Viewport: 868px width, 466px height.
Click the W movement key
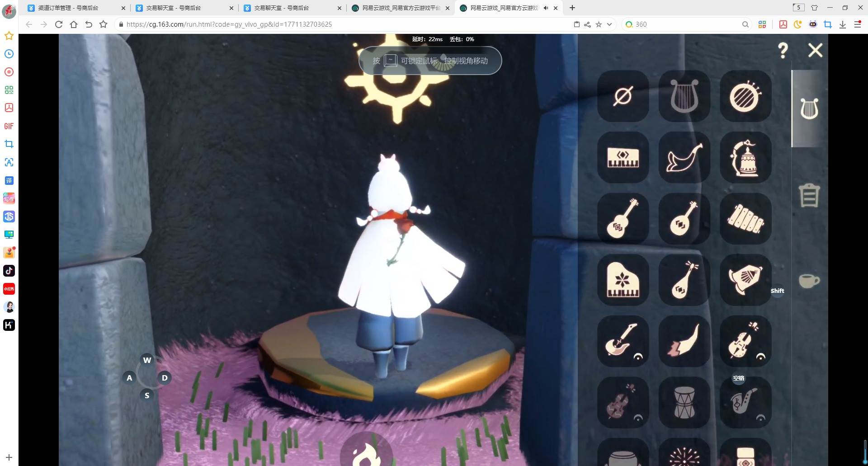[x=147, y=360]
